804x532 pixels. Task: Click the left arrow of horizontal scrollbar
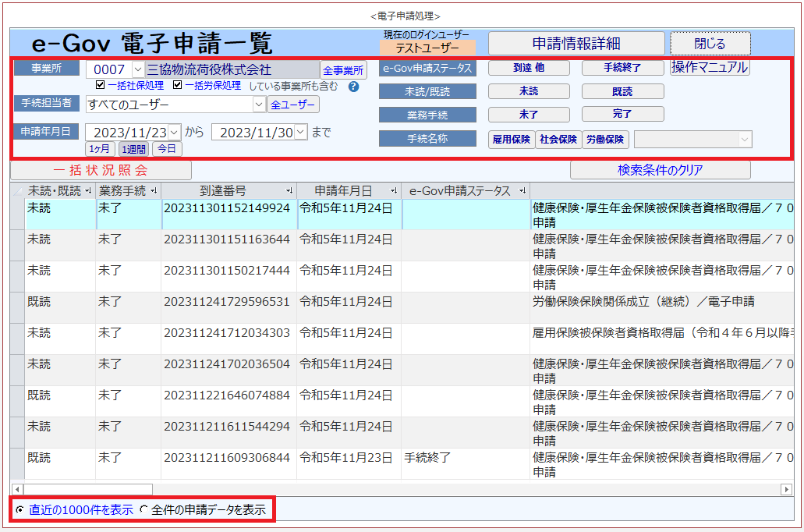[x=17, y=489]
